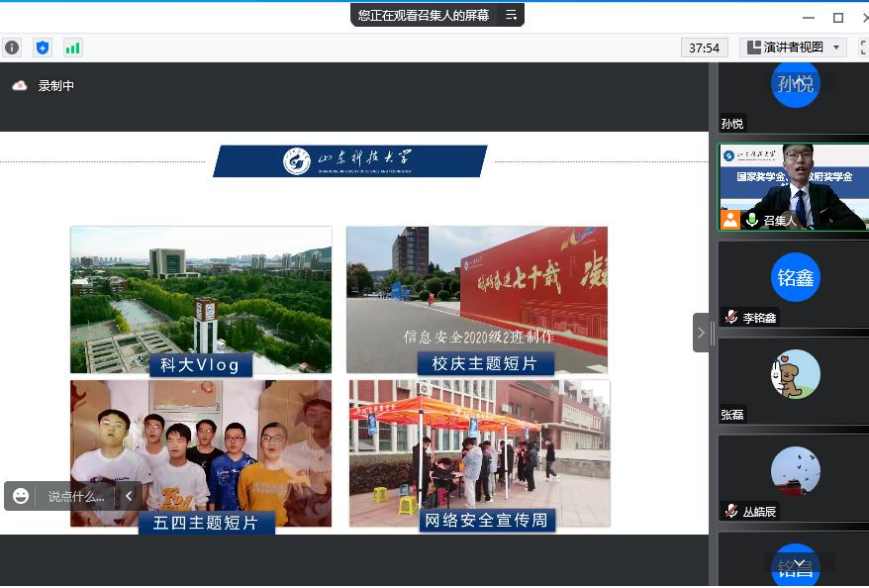Minimize the meeting window
Image resolution: width=869 pixels, height=588 pixels.
click(x=809, y=18)
